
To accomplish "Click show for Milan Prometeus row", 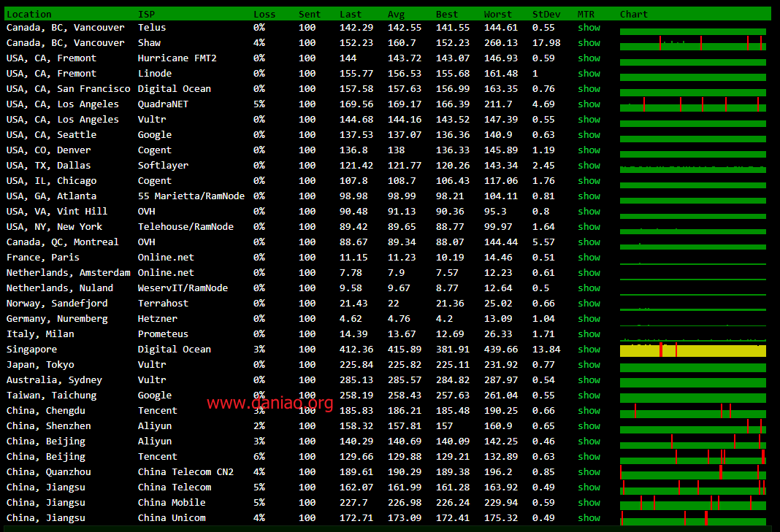I will (x=589, y=334).
